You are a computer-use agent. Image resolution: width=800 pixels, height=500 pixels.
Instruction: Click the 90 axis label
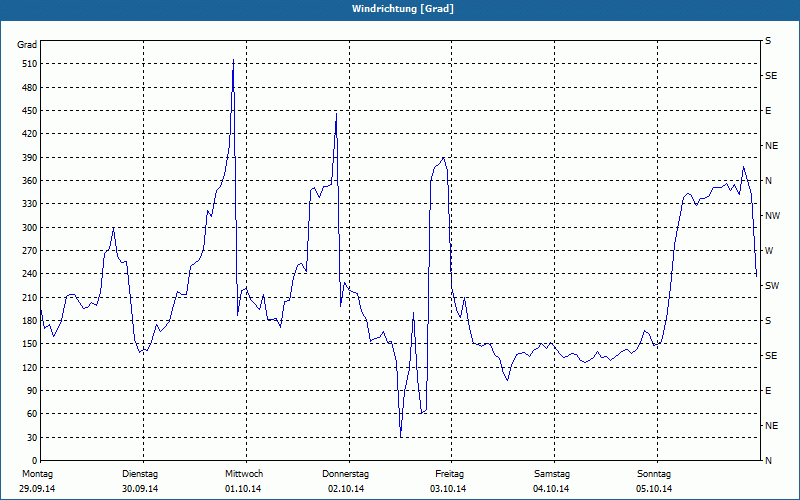32,391
